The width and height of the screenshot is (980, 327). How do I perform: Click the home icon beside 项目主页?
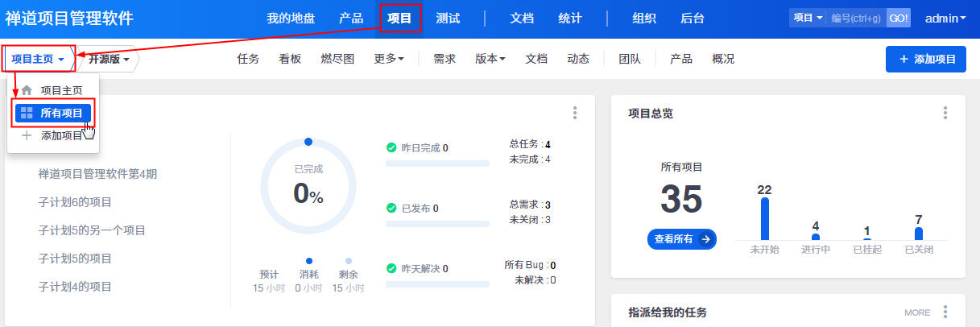(x=27, y=90)
